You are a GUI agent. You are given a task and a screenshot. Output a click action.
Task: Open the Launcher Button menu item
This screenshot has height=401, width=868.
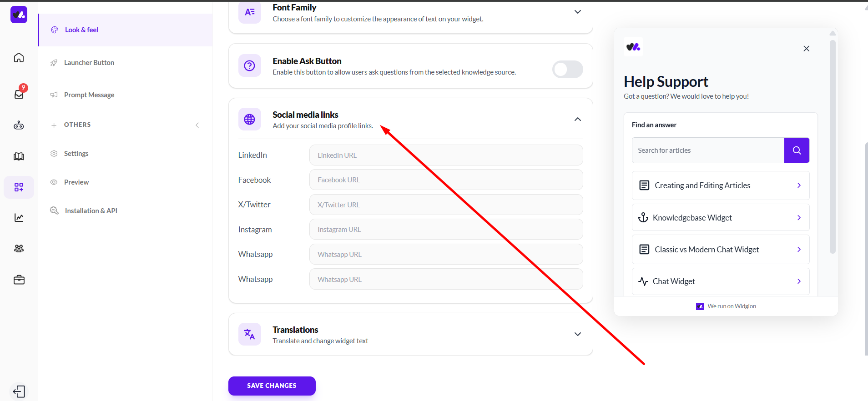click(x=89, y=63)
